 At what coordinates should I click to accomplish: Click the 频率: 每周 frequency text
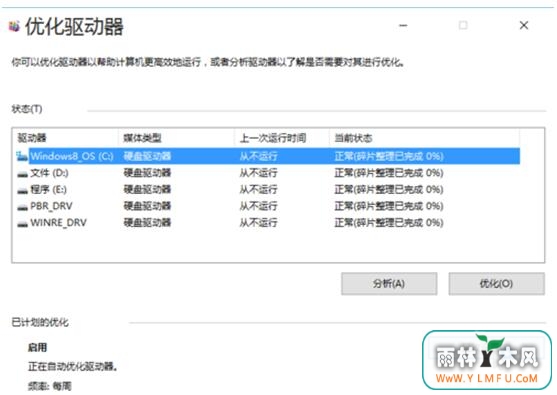click(x=50, y=386)
